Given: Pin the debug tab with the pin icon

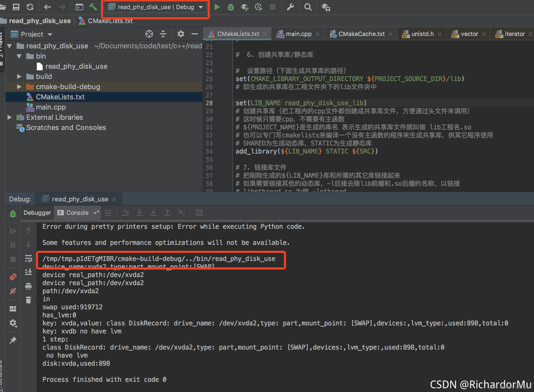Looking at the screenshot, I should click(13, 340).
